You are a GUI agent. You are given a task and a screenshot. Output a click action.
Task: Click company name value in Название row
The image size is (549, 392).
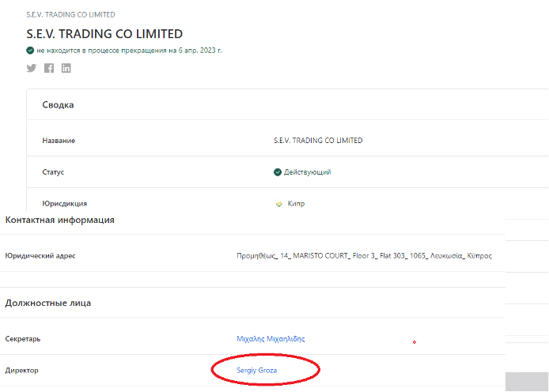tap(318, 141)
